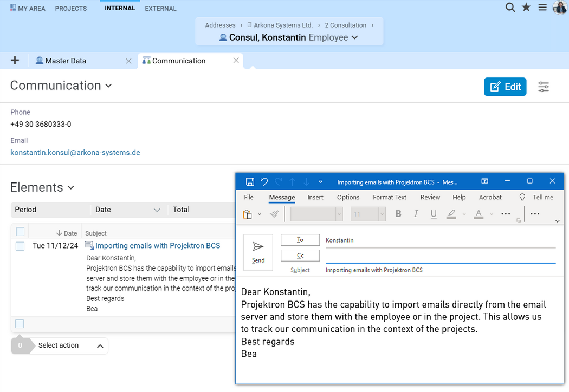Toggle Bold formatting in Outlook

(398, 214)
